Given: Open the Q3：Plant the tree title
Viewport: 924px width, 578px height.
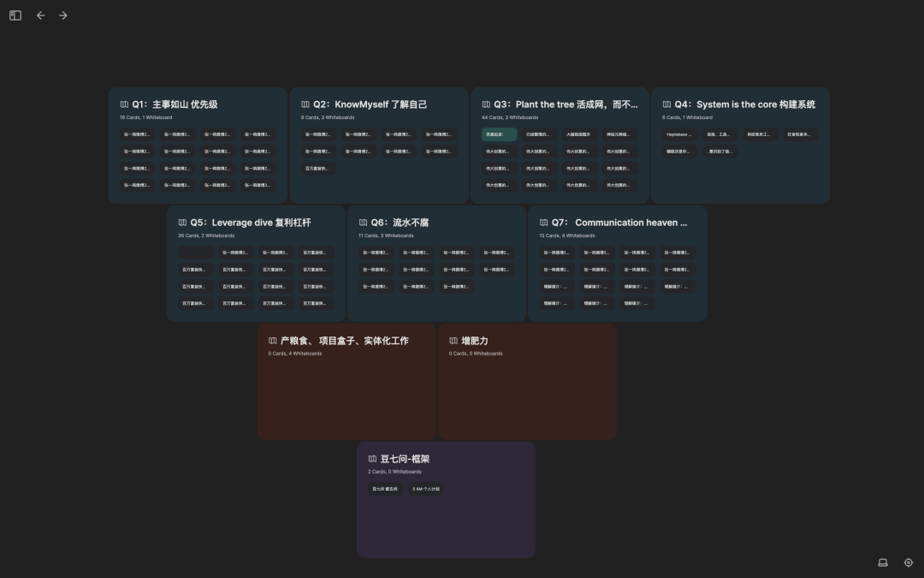Looking at the screenshot, I should point(566,104).
